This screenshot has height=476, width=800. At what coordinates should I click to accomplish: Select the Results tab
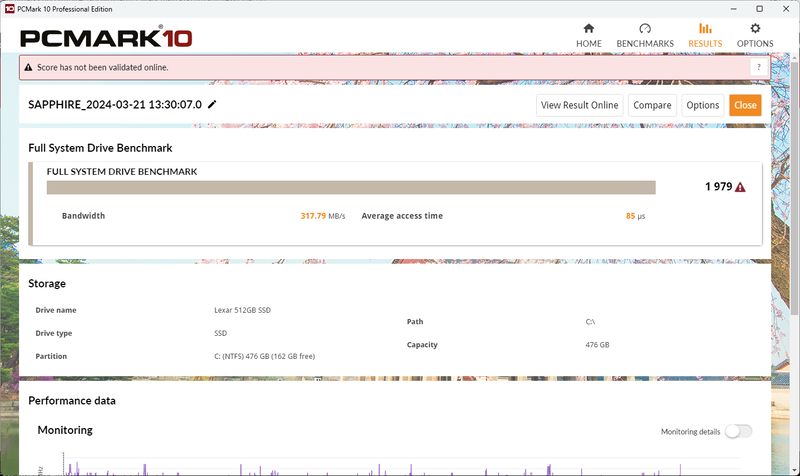705,36
